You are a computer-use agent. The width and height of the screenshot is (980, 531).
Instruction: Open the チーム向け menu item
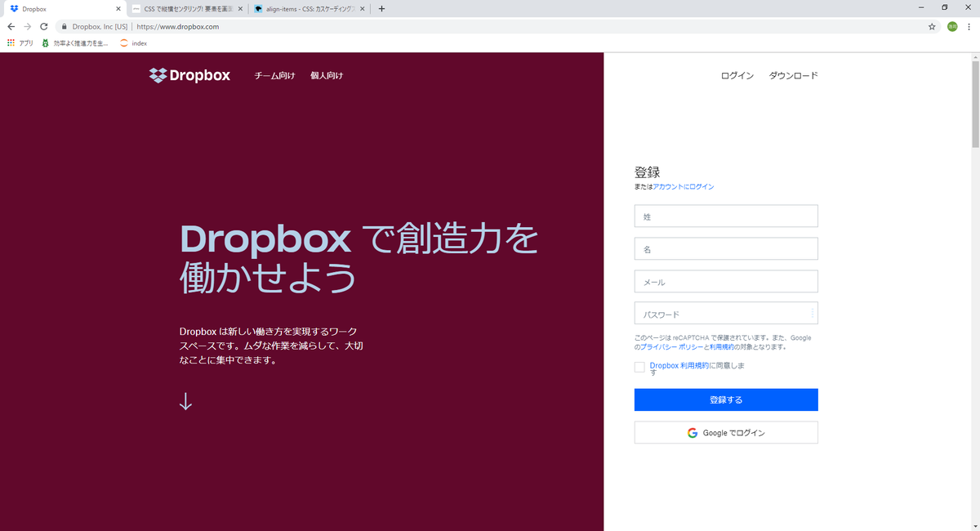(x=274, y=75)
